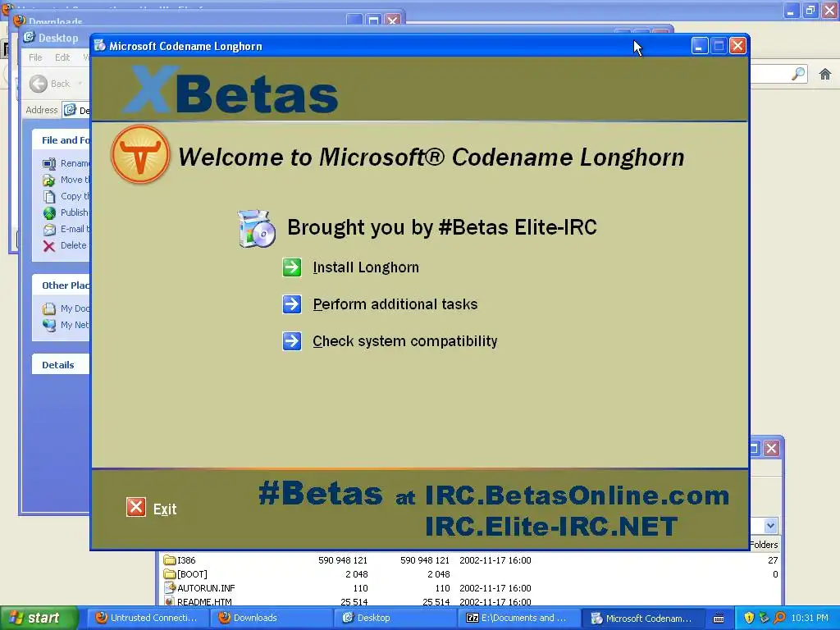Screen dimensions: 840x630
Task: Click the AUTORUN.INF file icon
Action: tap(170, 587)
